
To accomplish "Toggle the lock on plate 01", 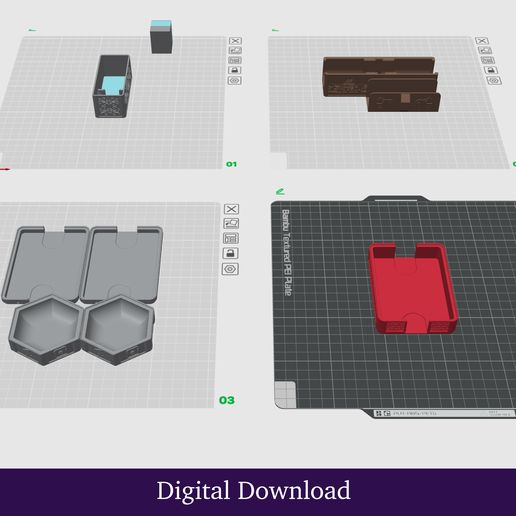I will [x=235, y=70].
